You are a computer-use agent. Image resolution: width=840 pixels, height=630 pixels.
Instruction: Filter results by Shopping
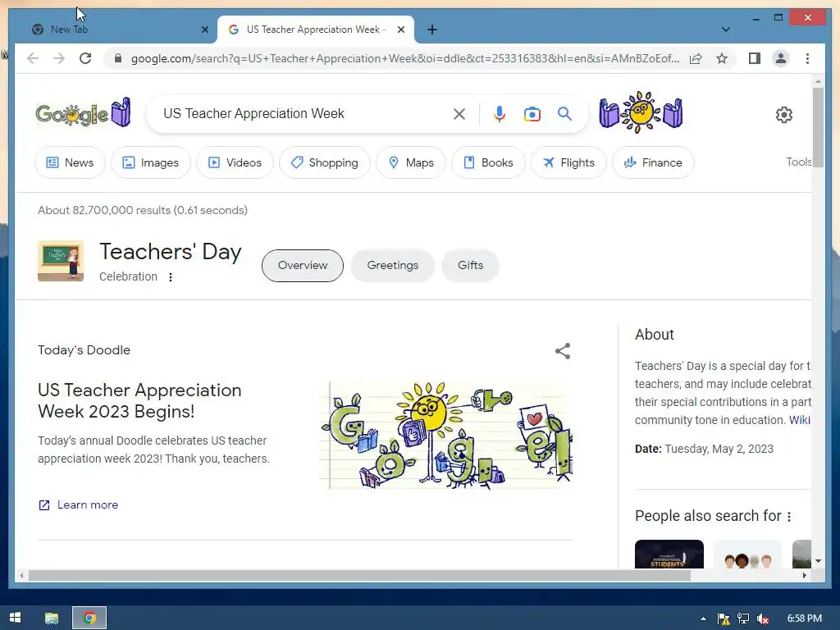tap(325, 162)
